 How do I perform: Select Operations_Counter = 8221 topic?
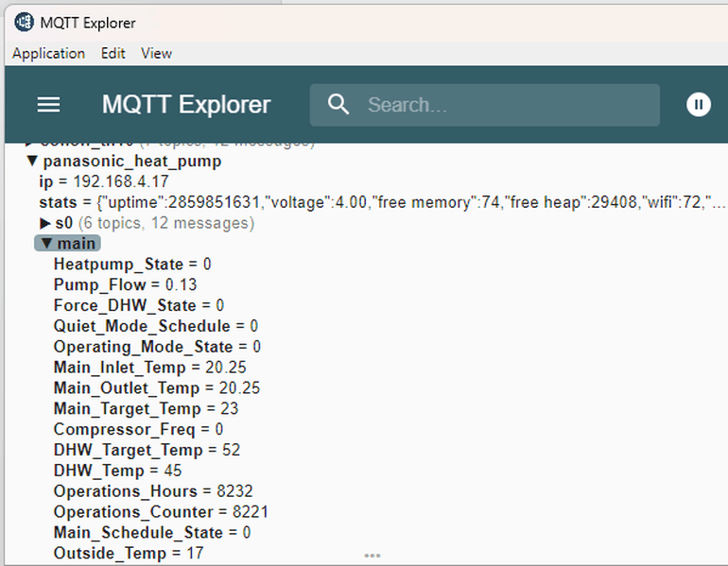[161, 512]
